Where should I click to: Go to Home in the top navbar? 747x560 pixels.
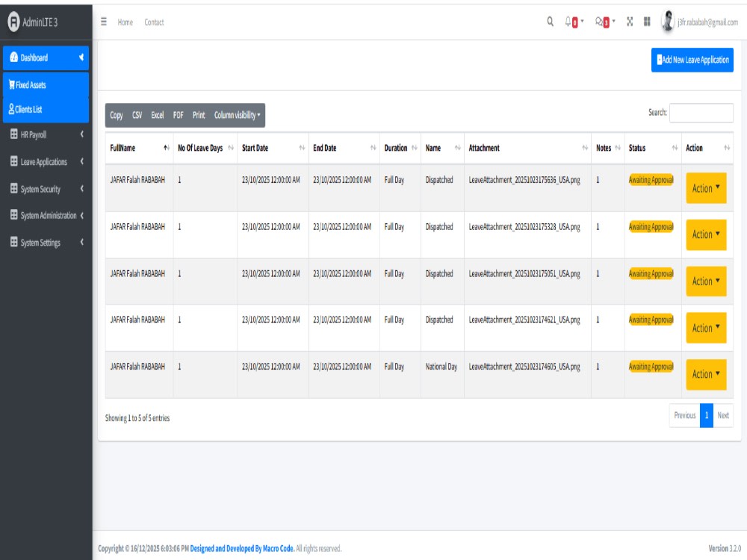(x=125, y=22)
